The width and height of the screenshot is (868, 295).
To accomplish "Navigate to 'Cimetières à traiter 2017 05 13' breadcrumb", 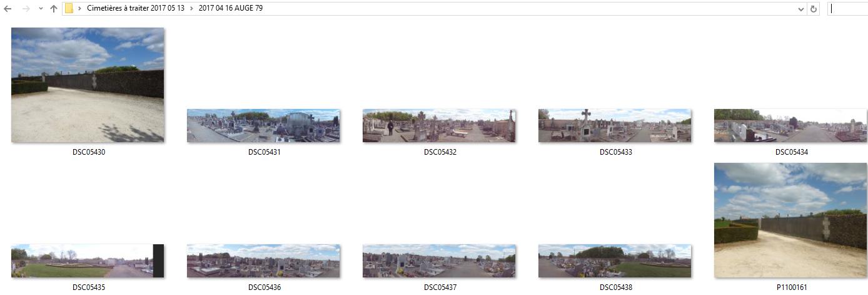I will (x=136, y=9).
